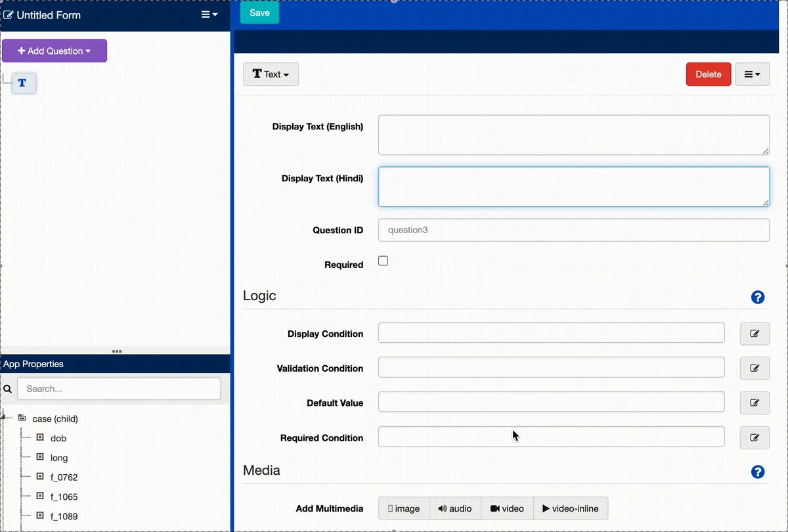Select the dob property

point(58,438)
